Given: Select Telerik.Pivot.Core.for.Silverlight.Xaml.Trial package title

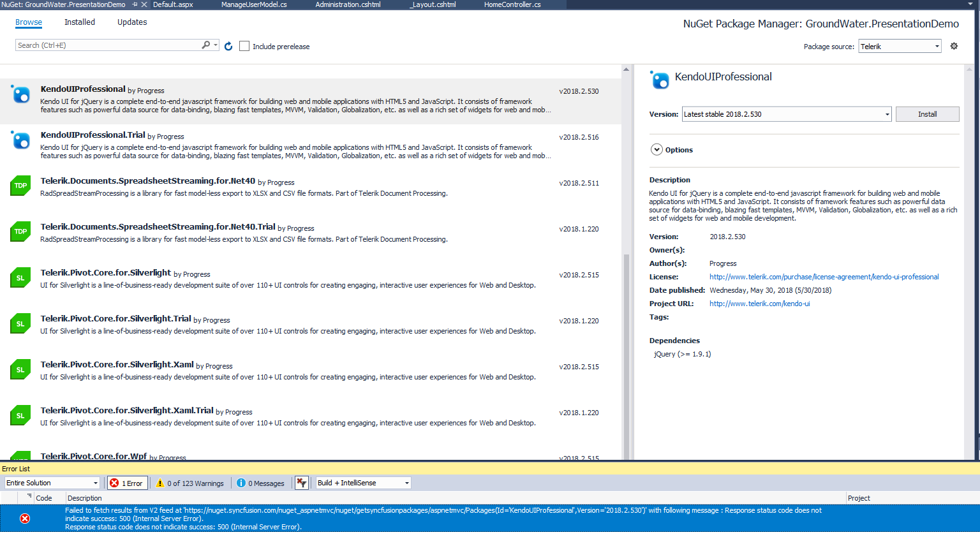Looking at the screenshot, I should point(127,411).
